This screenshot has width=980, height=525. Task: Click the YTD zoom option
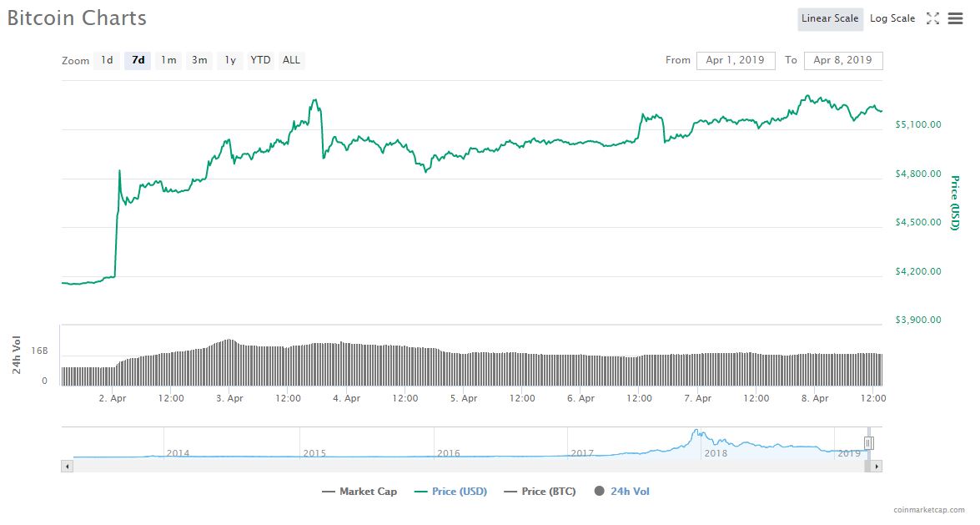tap(260, 60)
